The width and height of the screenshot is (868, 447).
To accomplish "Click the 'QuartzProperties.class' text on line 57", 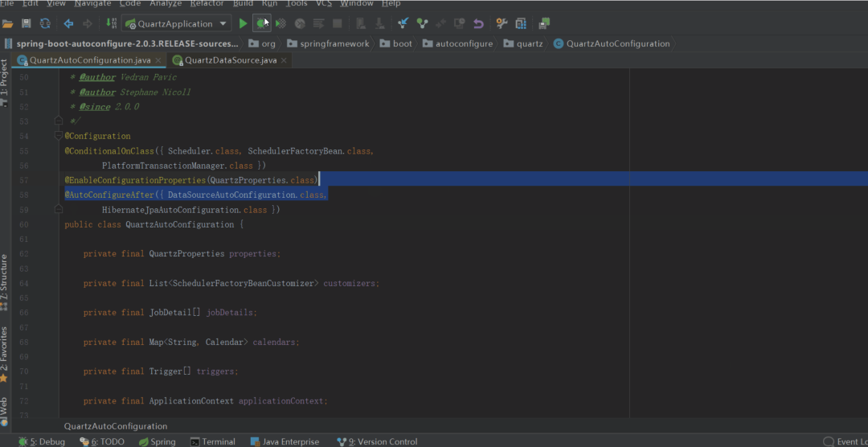I will pos(262,180).
